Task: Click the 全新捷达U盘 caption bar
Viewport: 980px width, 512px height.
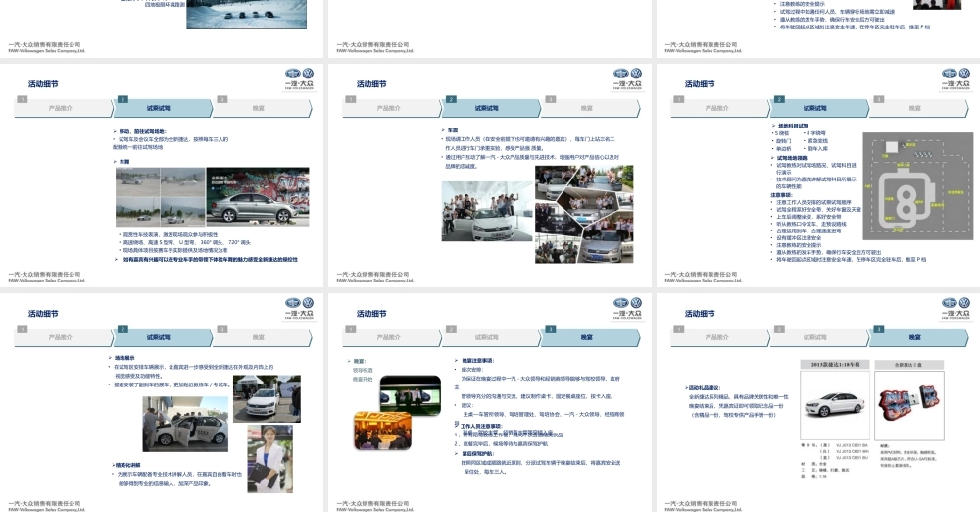Action: coord(908,364)
